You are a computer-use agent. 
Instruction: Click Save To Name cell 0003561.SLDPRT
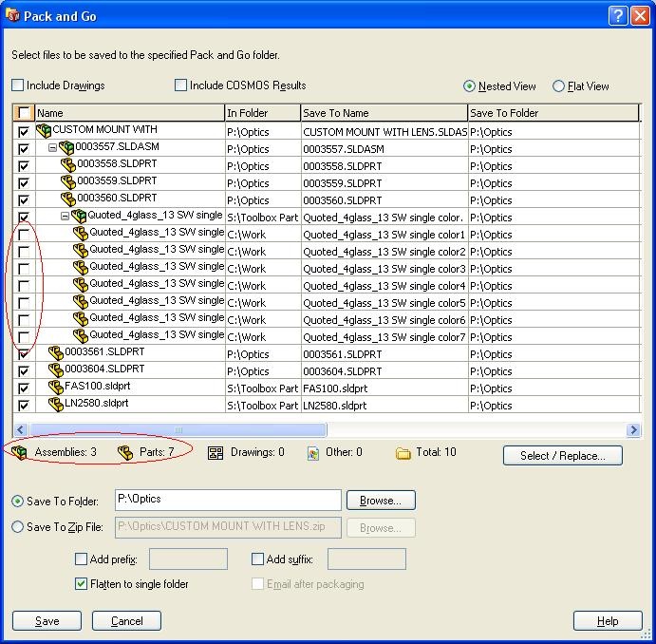pos(384,354)
